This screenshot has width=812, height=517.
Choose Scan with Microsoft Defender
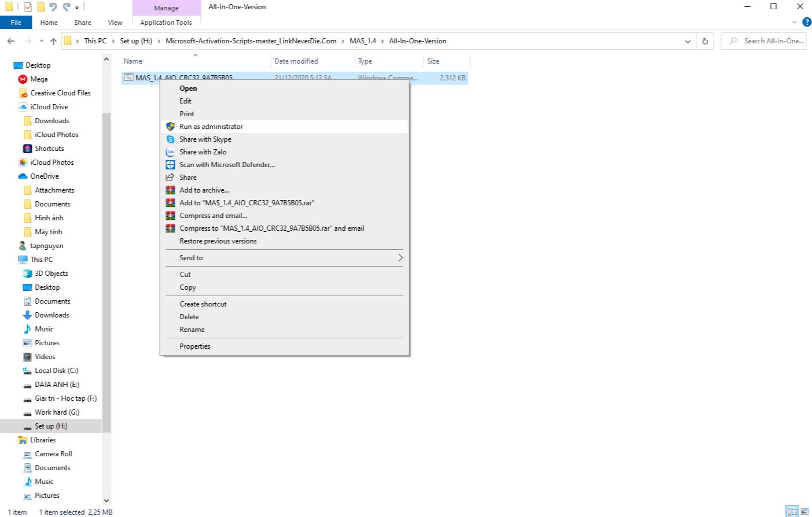pos(226,164)
